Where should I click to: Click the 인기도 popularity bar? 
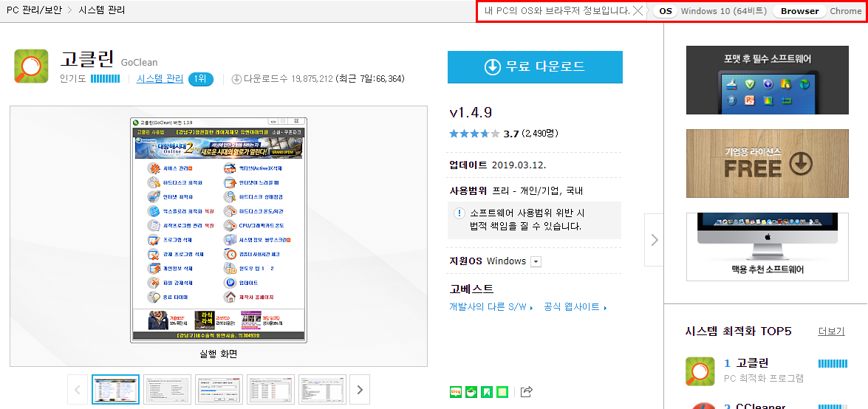click(105, 79)
